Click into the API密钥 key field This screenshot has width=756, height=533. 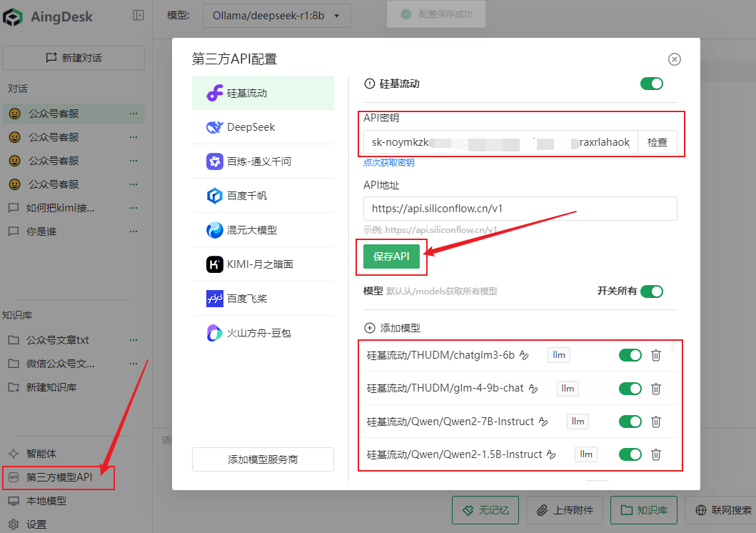pyautogui.click(x=500, y=142)
